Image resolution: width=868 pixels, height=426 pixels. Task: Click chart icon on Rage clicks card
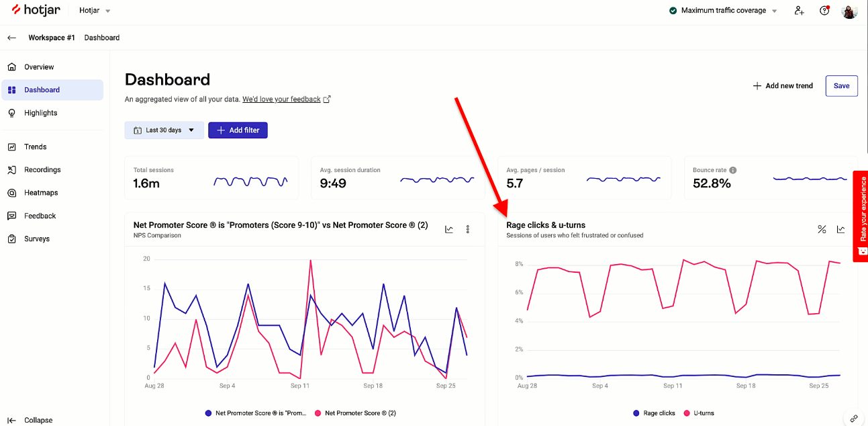click(x=840, y=229)
